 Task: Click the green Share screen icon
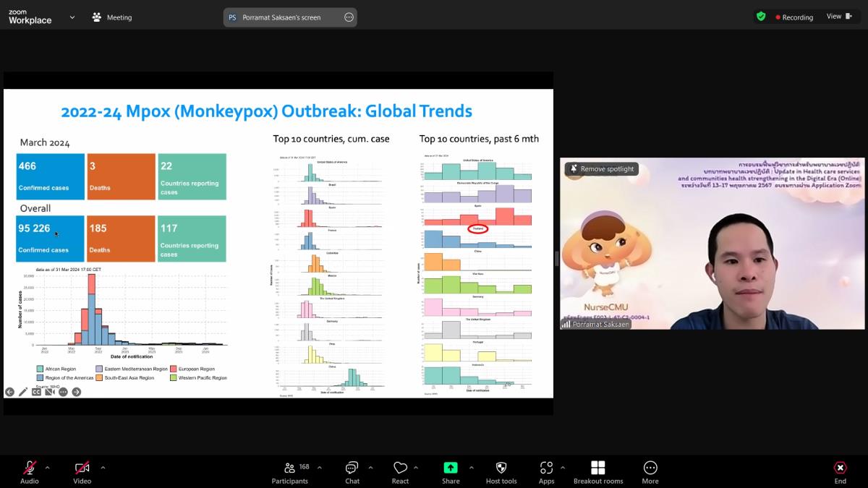click(x=451, y=468)
